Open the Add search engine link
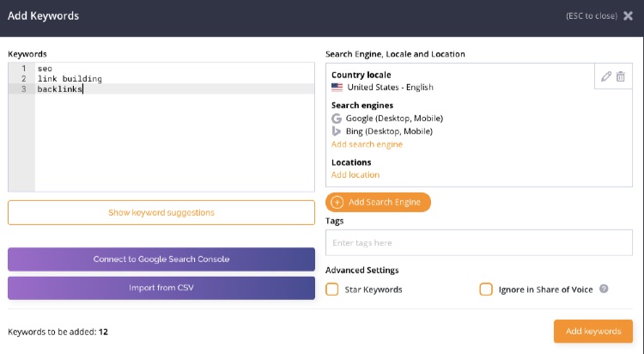This screenshot has width=644, height=354. pos(367,144)
